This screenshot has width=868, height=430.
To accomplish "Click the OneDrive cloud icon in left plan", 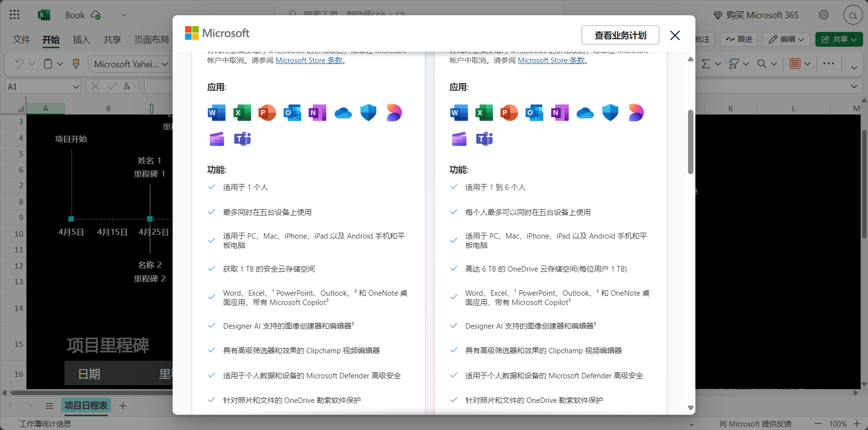I will click(343, 113).
